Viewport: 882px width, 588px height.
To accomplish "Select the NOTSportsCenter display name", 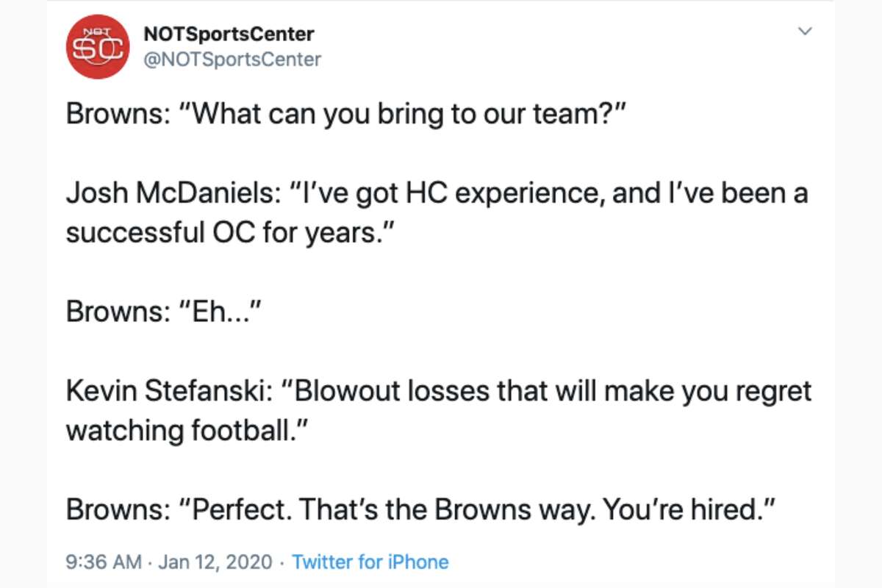I will tap(229, 33).
